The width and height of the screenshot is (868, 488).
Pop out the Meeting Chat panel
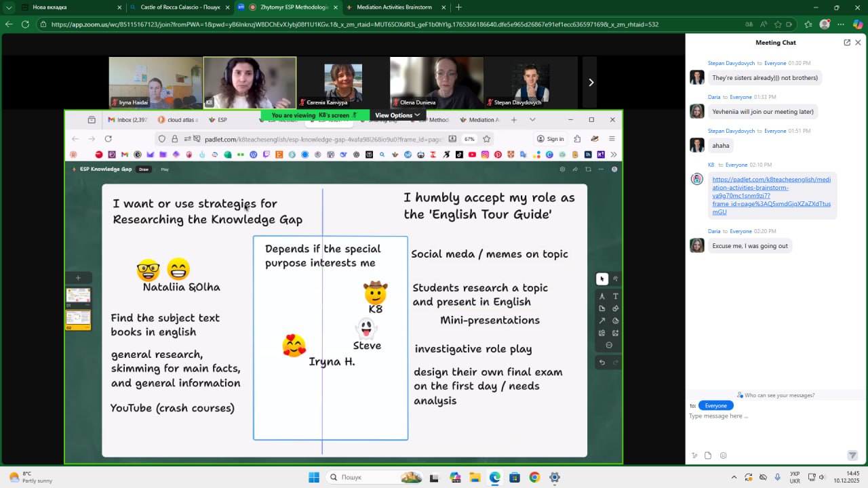tap(847, 43)
